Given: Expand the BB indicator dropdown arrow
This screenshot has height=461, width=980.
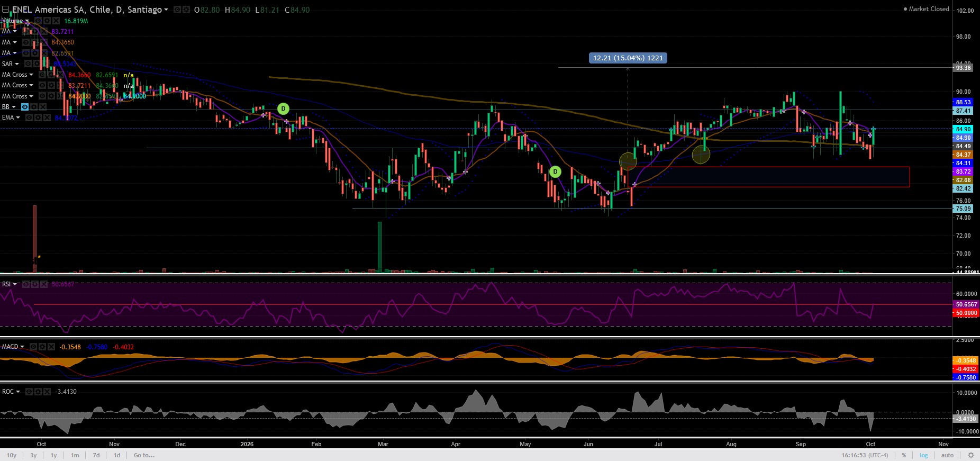Looking at the screenshot, I should pos(14,107).
